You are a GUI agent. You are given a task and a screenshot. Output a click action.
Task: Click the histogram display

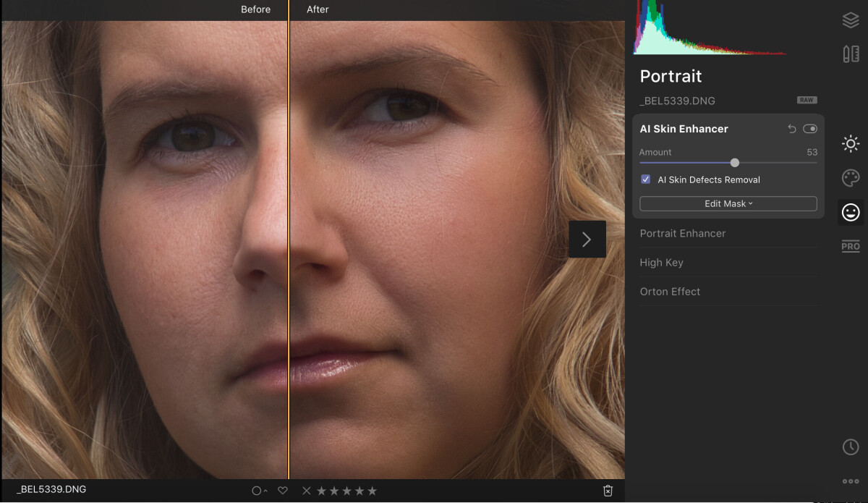[x=710, y=28]
